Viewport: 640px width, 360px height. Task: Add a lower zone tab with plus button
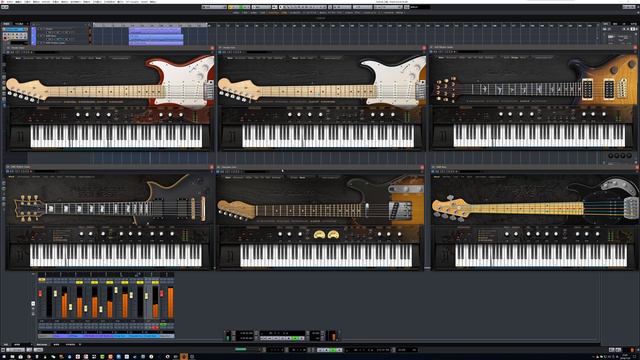[80, 345]
